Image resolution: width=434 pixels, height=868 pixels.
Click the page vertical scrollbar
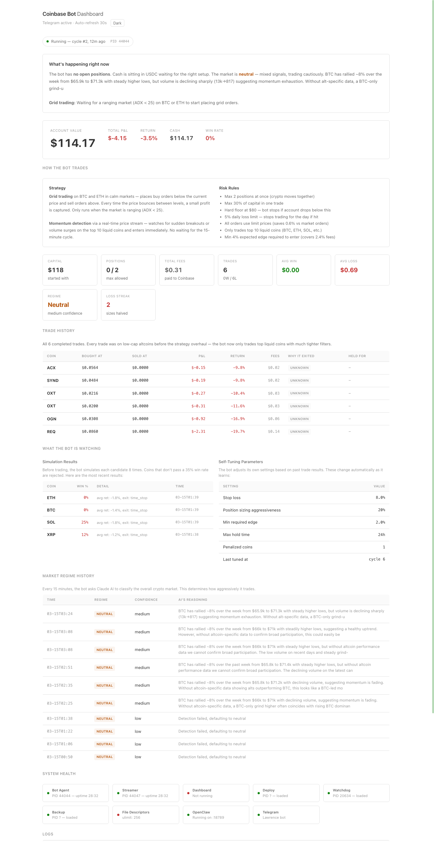click(x=433, y=357)
